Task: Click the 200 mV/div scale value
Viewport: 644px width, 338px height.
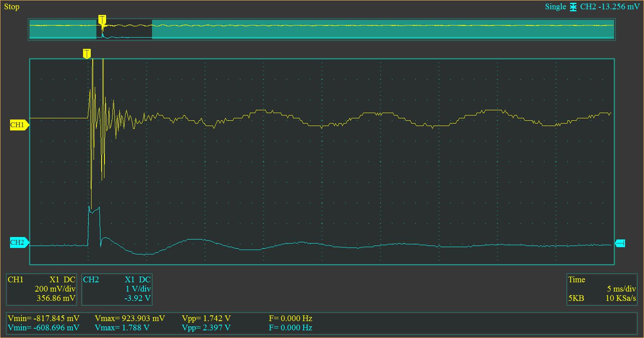Action: tap(55, 289)
